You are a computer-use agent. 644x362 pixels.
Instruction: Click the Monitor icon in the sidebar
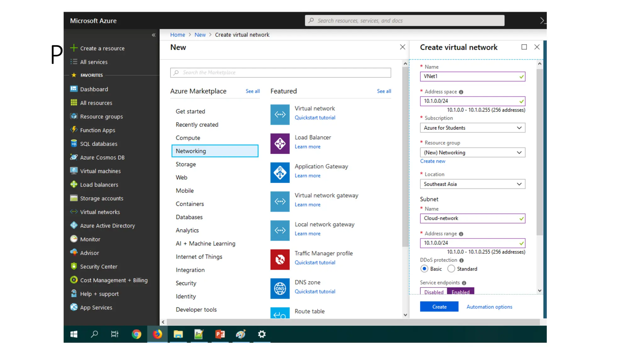click(x=74, y=239)
